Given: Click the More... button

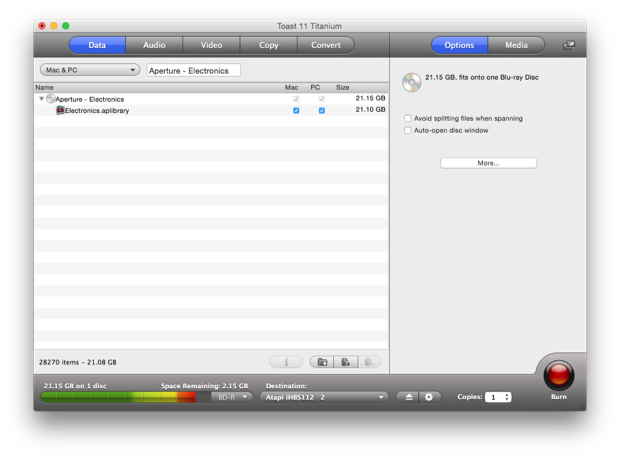Looking at the screenshot, I should tap(488, 163).
